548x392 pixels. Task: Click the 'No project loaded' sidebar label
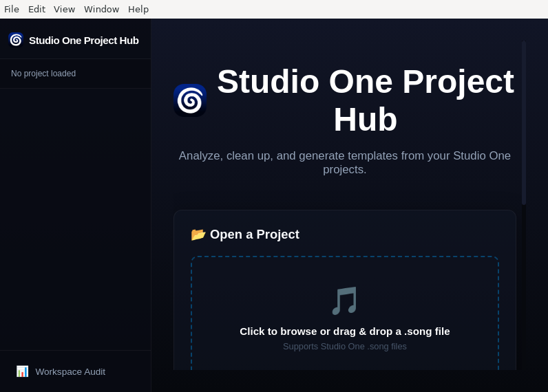(x=43, y=74)
